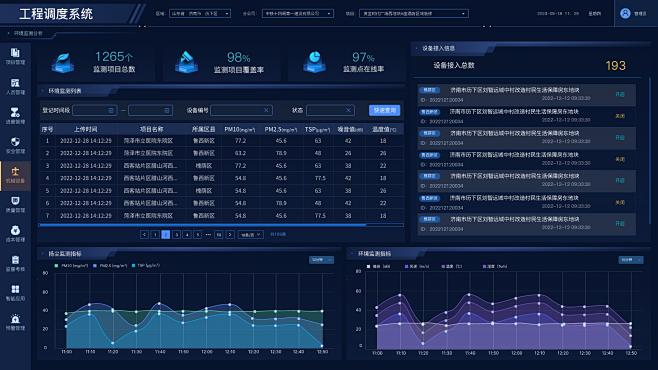
Task: Jump to last page 58
Action: tap(219, 235)
